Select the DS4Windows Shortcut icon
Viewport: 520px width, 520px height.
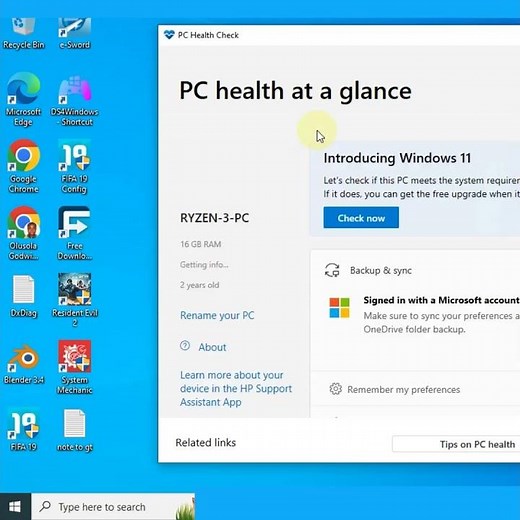click(74, 101)
